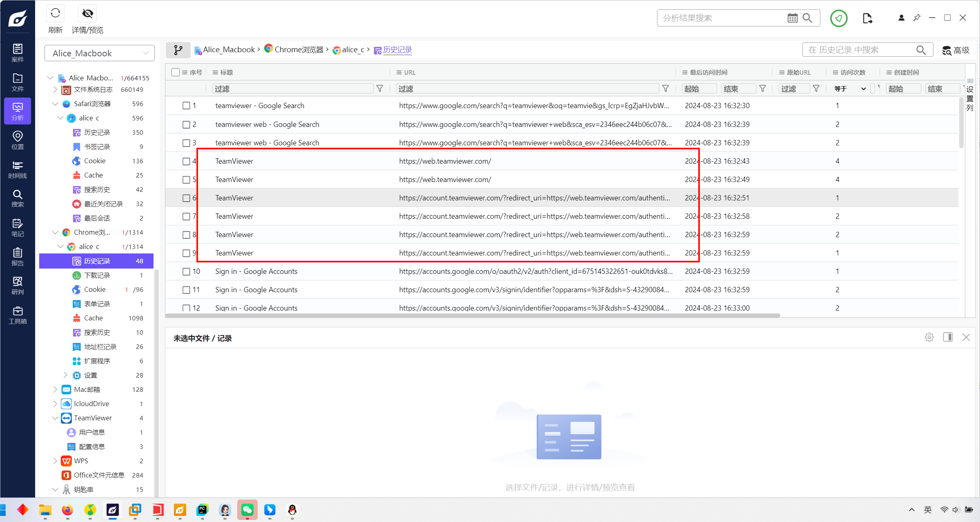Click the calendar icon in search box
Screen dimensions: 980x522
pos(792,18)
